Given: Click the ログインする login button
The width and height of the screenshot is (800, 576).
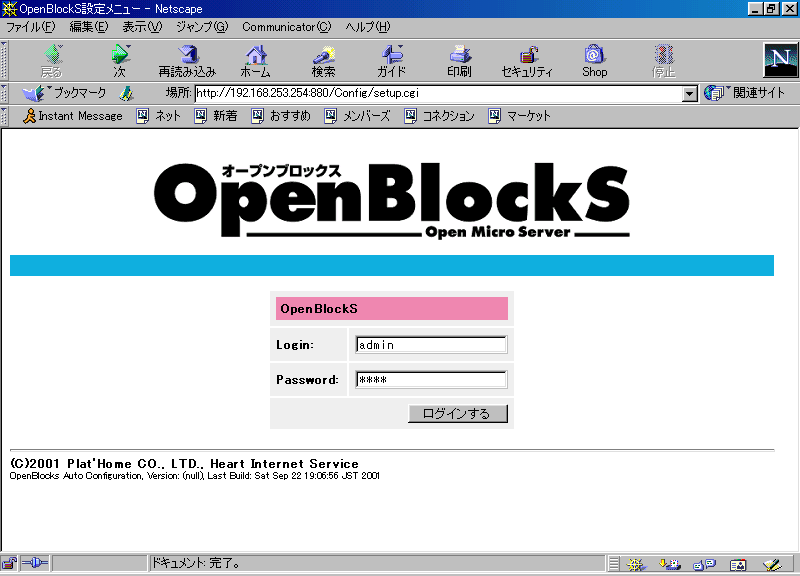Looking at the screenshot, I should click(x=458, y=413).
